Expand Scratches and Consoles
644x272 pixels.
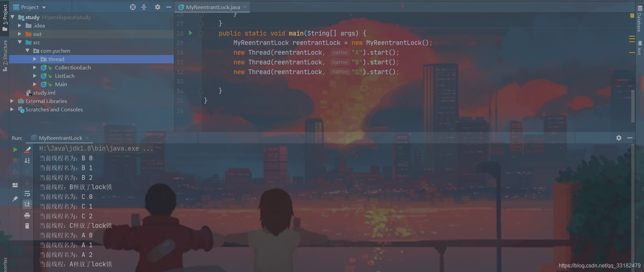pyautogui.click(x=12, y=109)
